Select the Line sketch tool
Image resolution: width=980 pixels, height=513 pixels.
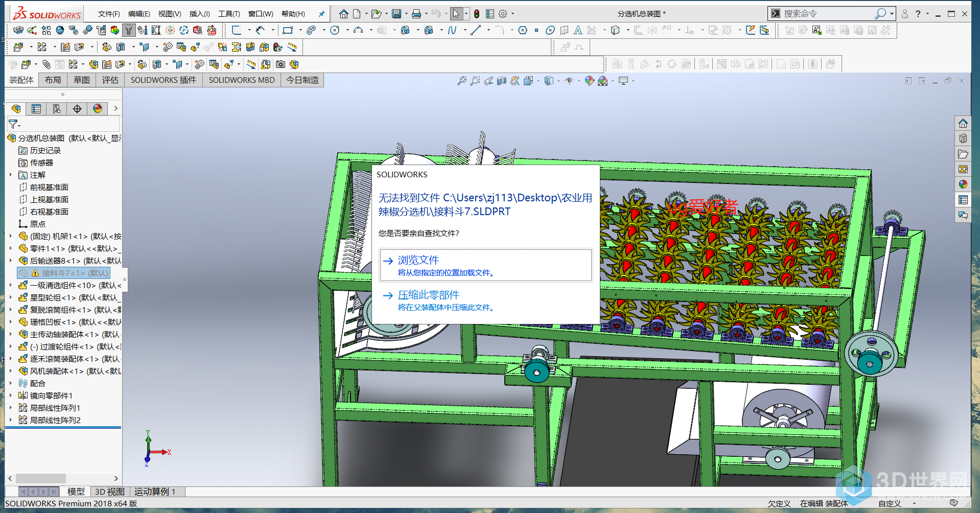[x=476, y=30]
